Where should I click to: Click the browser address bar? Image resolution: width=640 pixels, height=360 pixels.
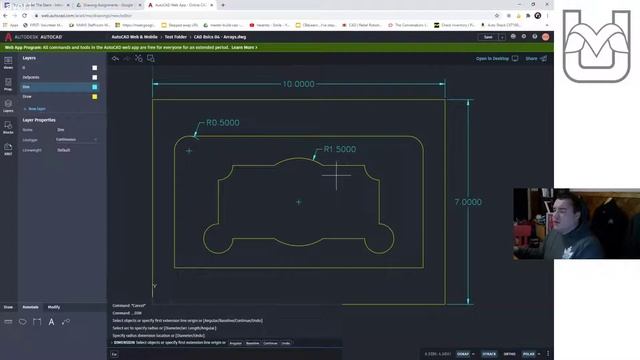click(x=261, y=16)
